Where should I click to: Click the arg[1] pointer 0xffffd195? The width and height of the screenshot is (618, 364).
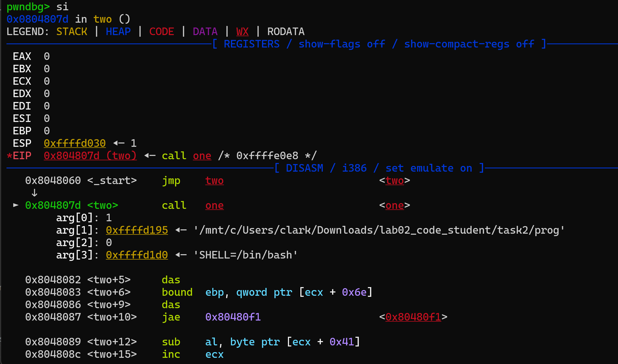pyautogui.click(x=137, y=230)
